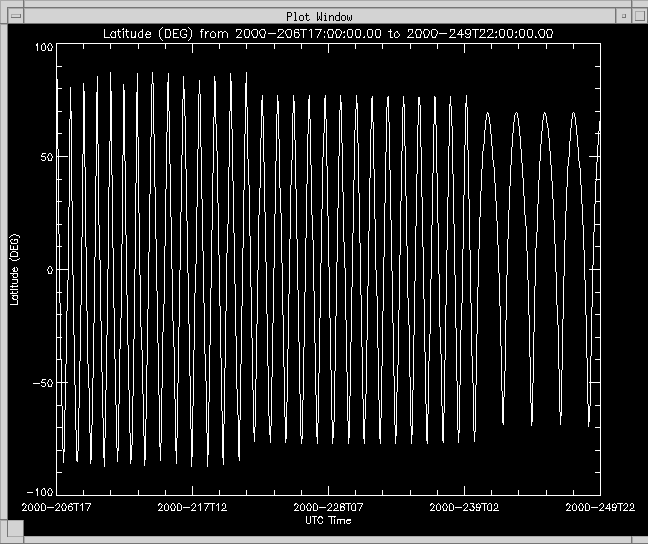Click the maximize button in title bar
Screen dimensions: 648x544
[637, 15]
